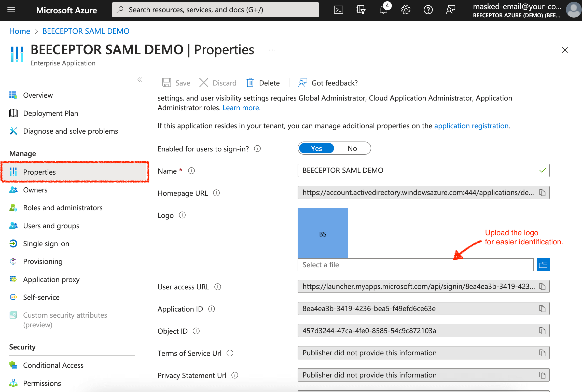Open Cloud Shell from top bar

tap(338, 10)
